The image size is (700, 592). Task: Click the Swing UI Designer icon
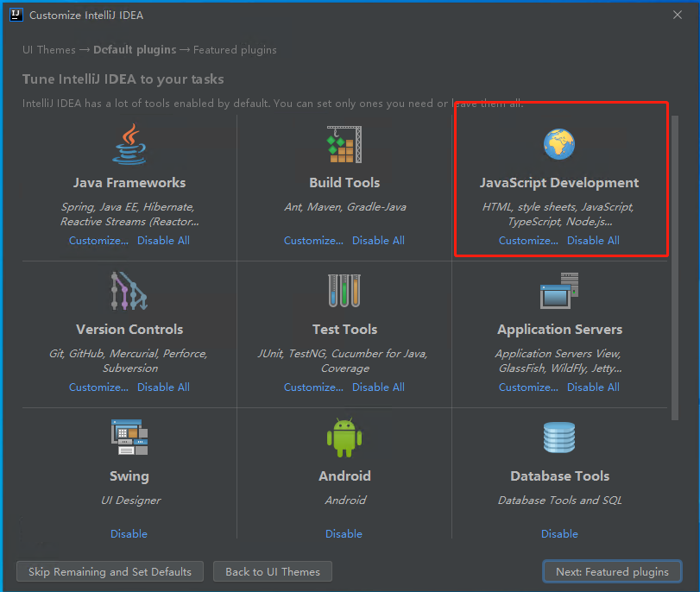coord(129,438)
